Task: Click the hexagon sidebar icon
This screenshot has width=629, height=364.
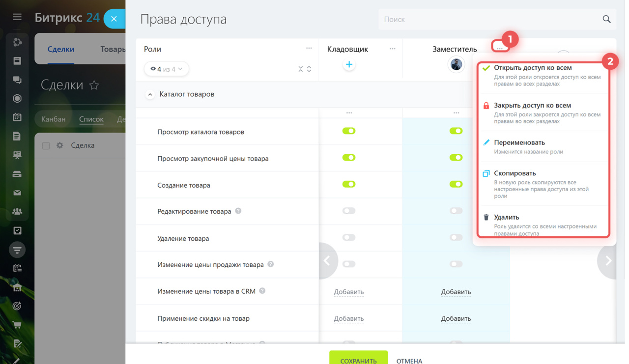Action: pyautogui.click(x=17, y=98)
